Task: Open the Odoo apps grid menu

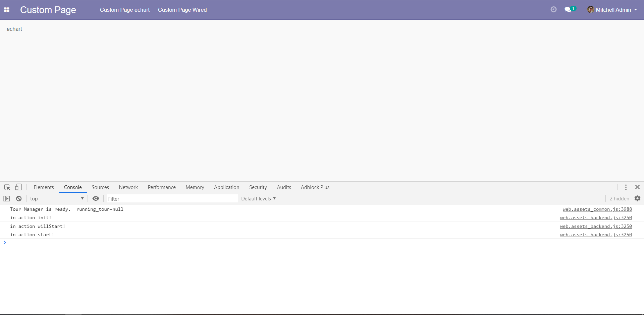Action: point(7,10)
